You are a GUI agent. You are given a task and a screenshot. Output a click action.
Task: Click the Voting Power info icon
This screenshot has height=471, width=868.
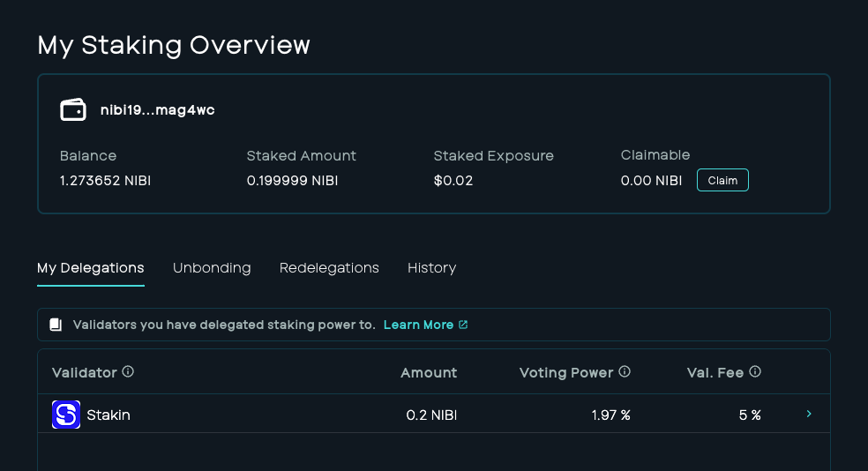[x=625, y=371]
